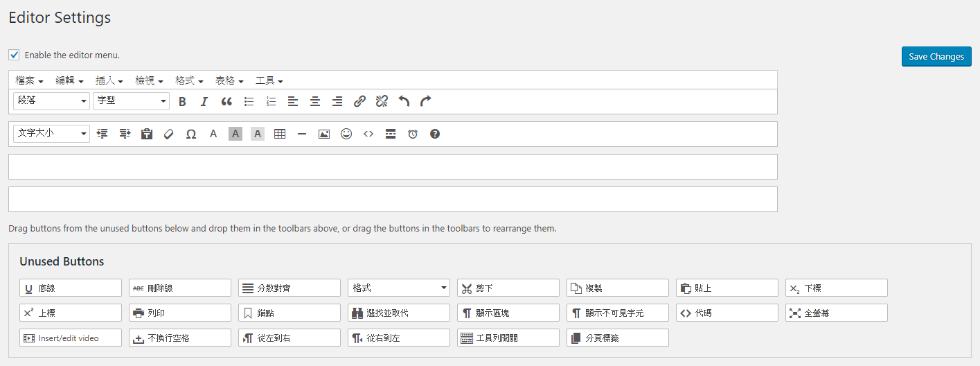Click the Save Changes button

coord(936,56)
